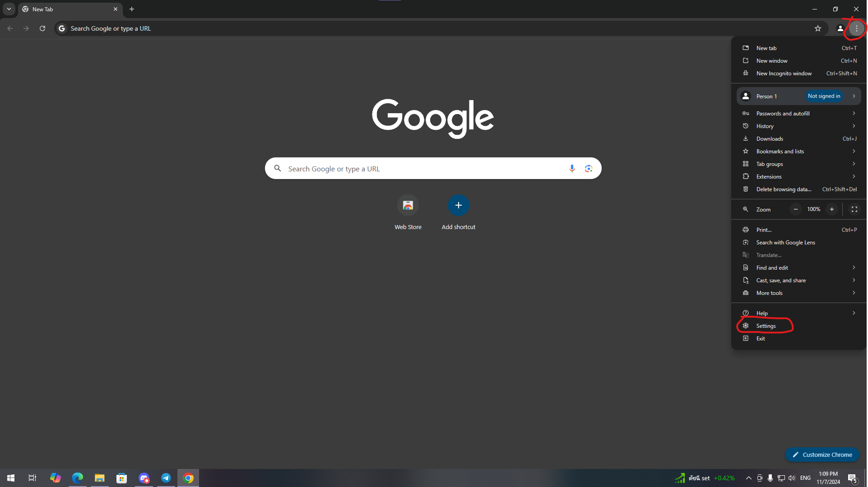
Task: Click the Translate menu item
Action: pyautogui.click(x=799, y=255)
